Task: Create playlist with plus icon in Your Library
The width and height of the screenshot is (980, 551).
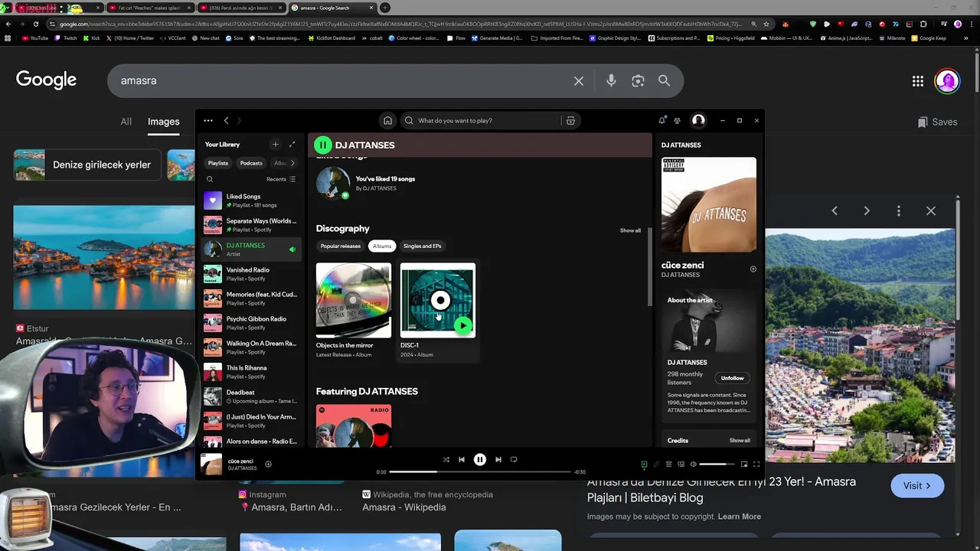Action: coord(275,144)
